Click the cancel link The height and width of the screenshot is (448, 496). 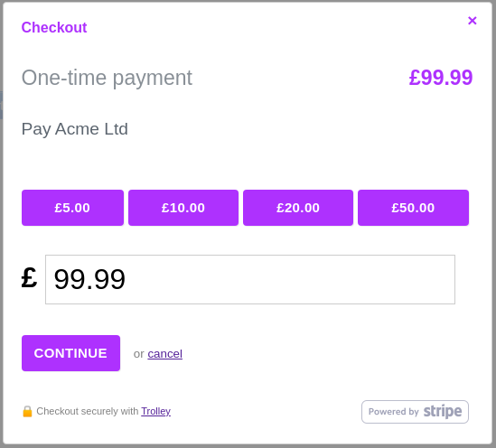tap(164, 354)
